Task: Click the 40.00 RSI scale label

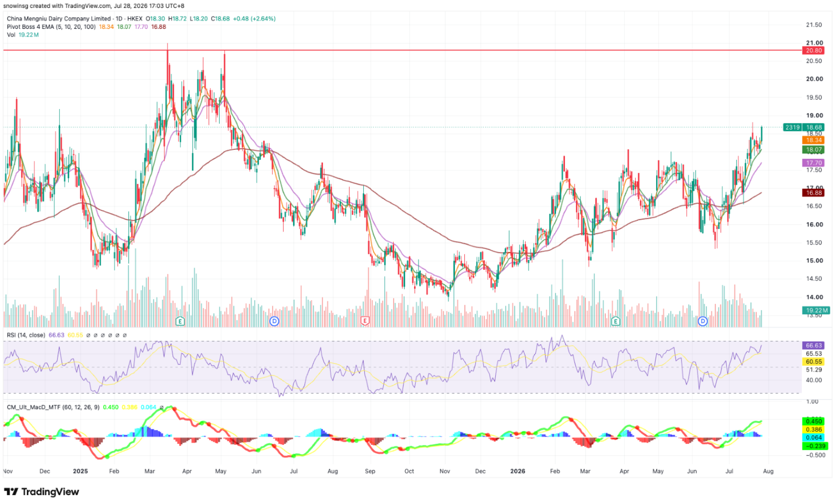Action: click(814, 380)
